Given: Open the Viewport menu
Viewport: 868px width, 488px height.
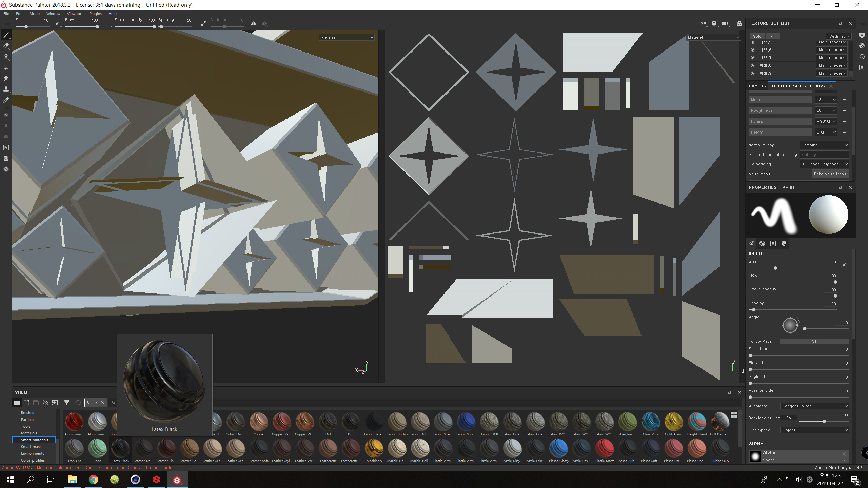Looking at the screenshot, I should click(75, 14).
